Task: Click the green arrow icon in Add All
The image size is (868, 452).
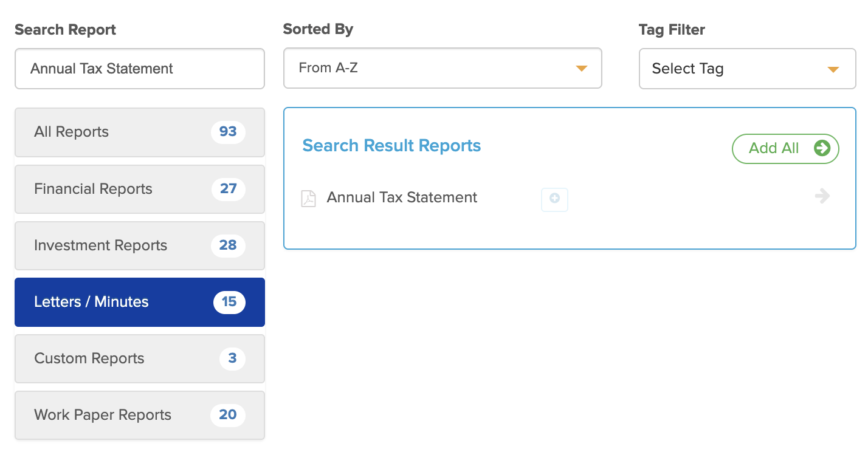Action: (822, 148)
